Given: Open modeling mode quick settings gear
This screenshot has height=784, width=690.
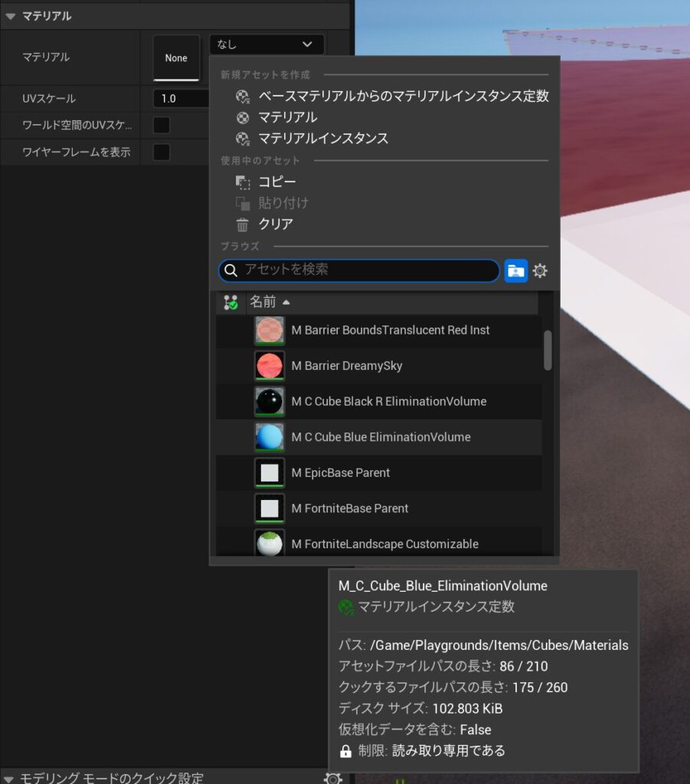Looking at the screenshot, I should point(332,777).
